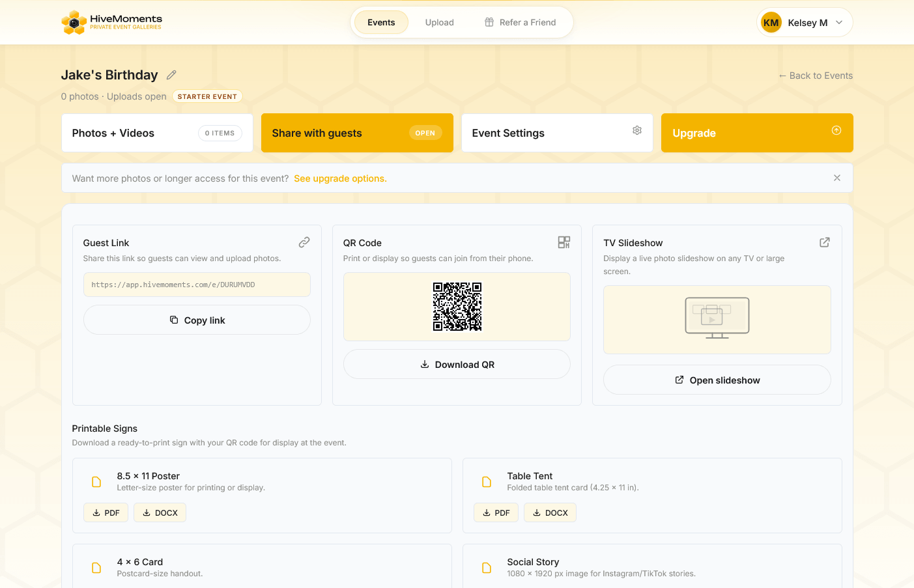Go Back to Events
This screenshot has height=588, width=914.
coord(816,76)
